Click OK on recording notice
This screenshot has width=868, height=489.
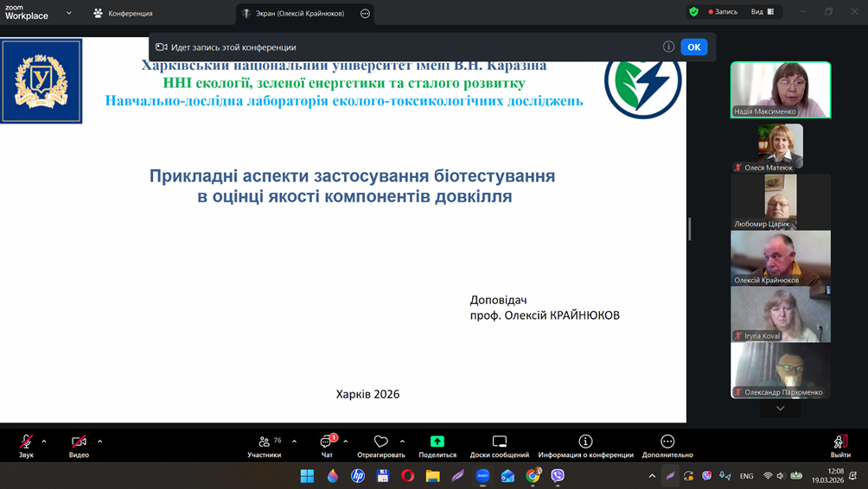[693, 48]
